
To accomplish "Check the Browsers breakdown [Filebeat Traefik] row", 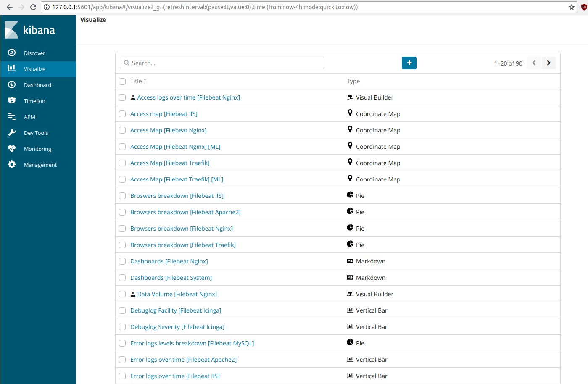I will (122, 245).
